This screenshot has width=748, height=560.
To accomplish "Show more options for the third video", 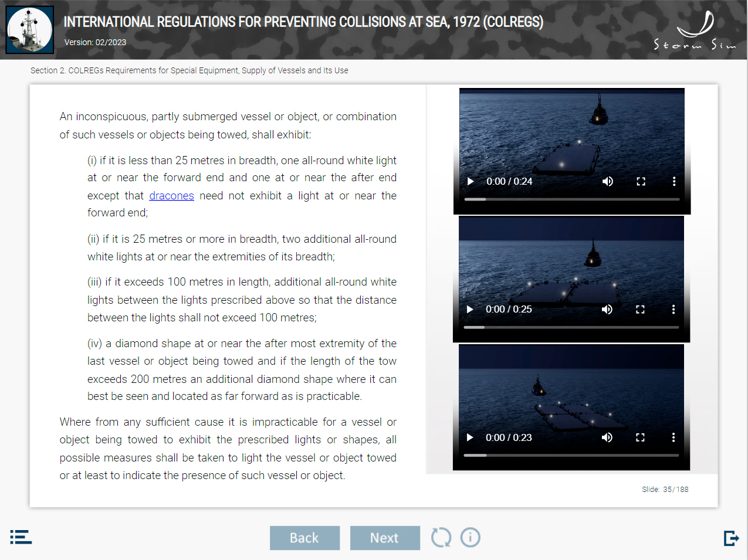I will click(x=673, y=437).
